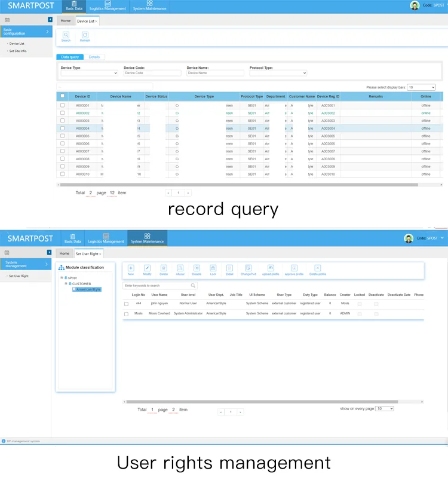Click the Modify user icon
Viewport: 448px width, 480px height.
(147, 268)
